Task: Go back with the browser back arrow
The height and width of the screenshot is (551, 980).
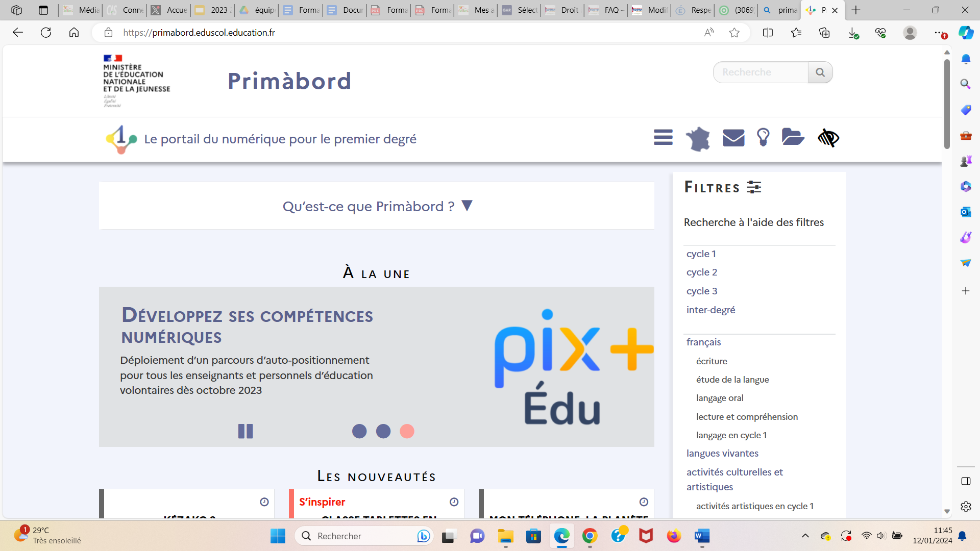Action: [18, 33]
